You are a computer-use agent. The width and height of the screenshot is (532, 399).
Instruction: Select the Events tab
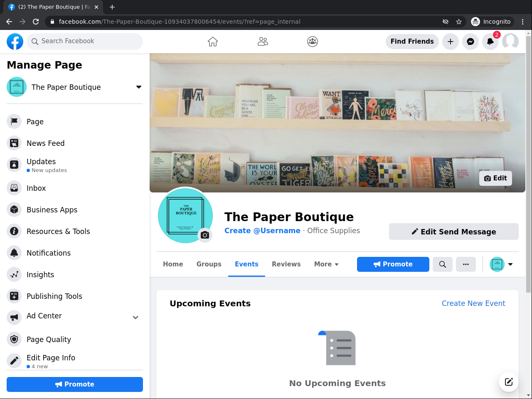(246, 264)
